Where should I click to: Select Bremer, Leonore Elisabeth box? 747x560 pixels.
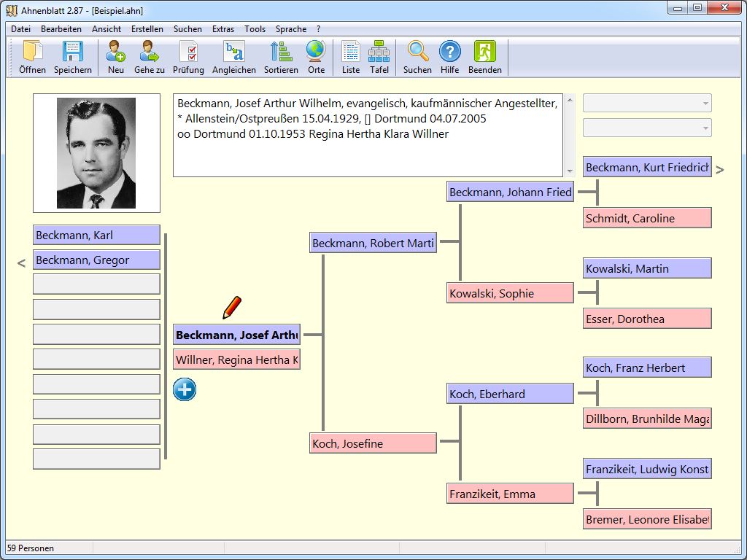pyautogui.click(x=647, y=519)
